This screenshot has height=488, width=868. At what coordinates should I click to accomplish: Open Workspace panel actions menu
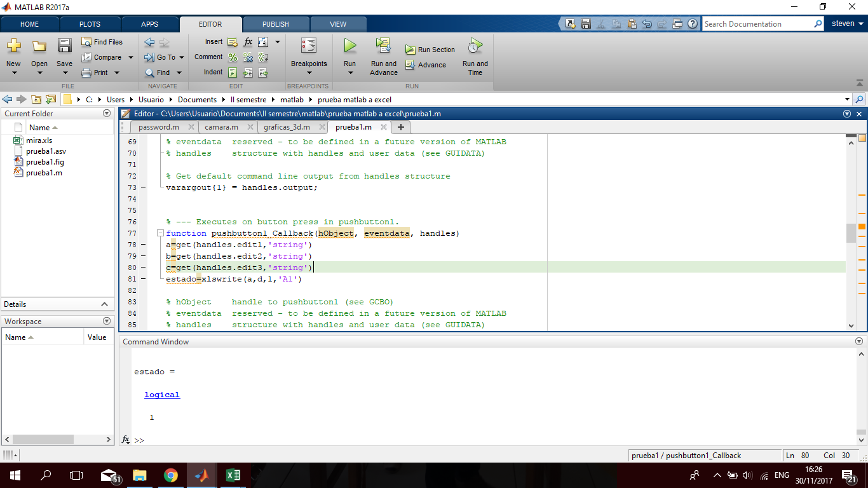[x=107, y=322]
